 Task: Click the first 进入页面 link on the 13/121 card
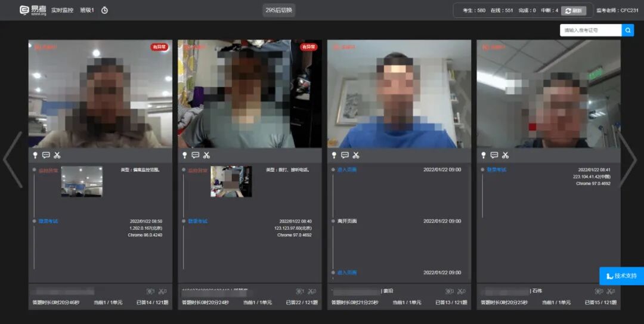click(347, 170)
